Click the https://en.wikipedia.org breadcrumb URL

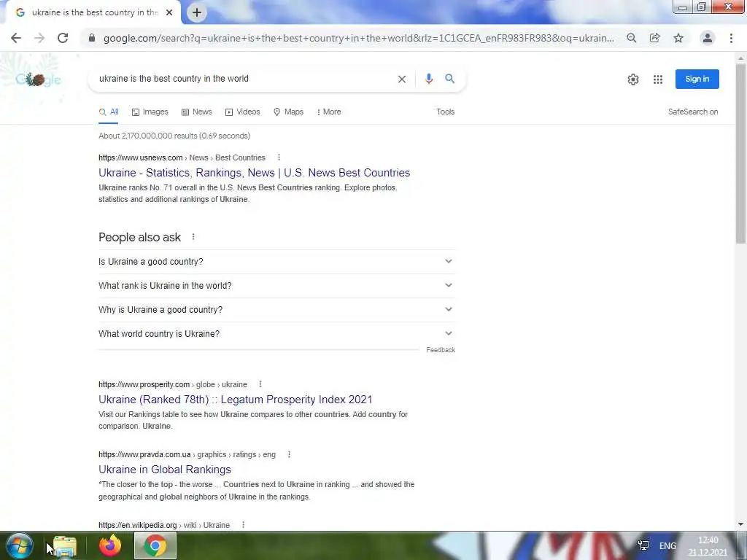(x=138, y=525)
